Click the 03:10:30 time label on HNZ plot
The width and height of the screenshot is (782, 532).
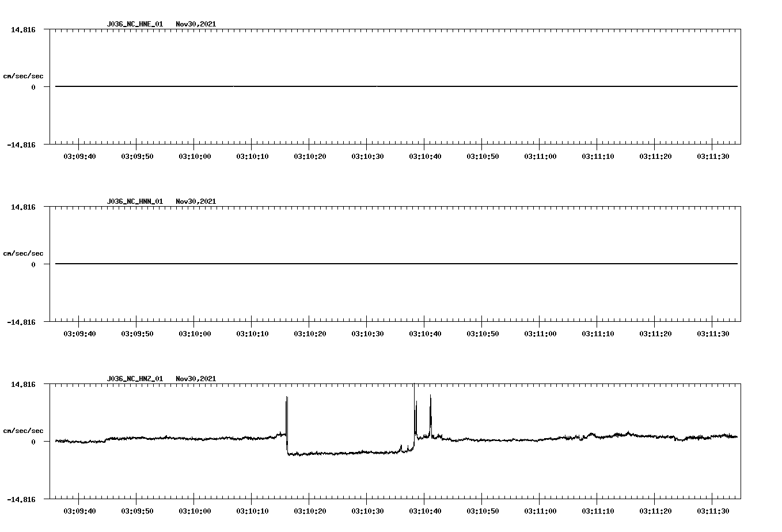tap(367, 511)
